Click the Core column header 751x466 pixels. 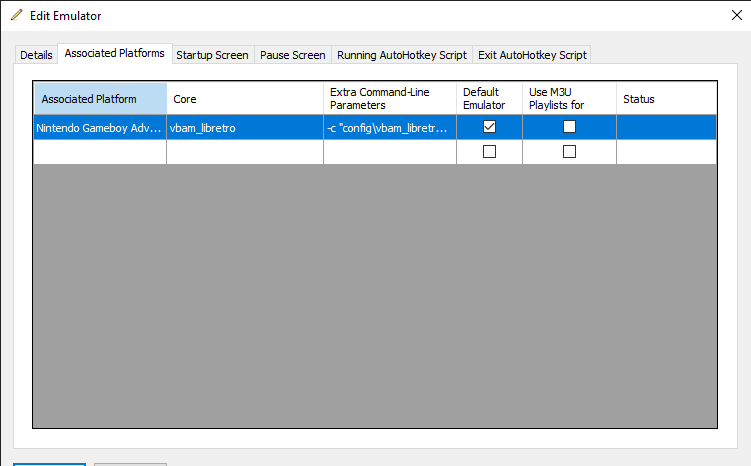point(245,99)
